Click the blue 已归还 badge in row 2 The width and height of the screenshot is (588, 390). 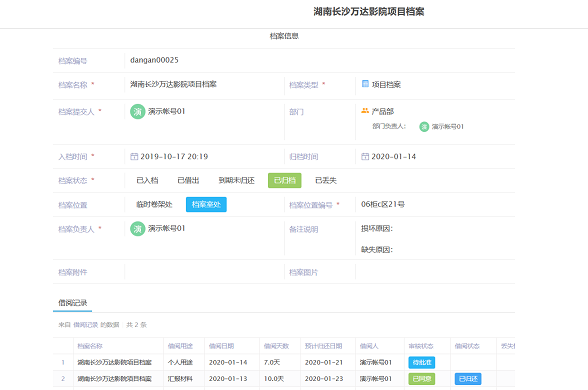468,379
